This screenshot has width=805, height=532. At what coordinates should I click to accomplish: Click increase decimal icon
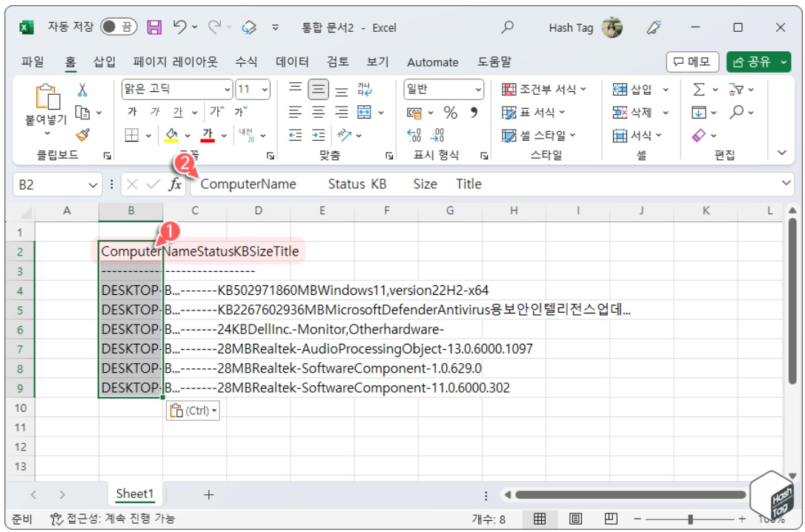[x=414, y=135]
